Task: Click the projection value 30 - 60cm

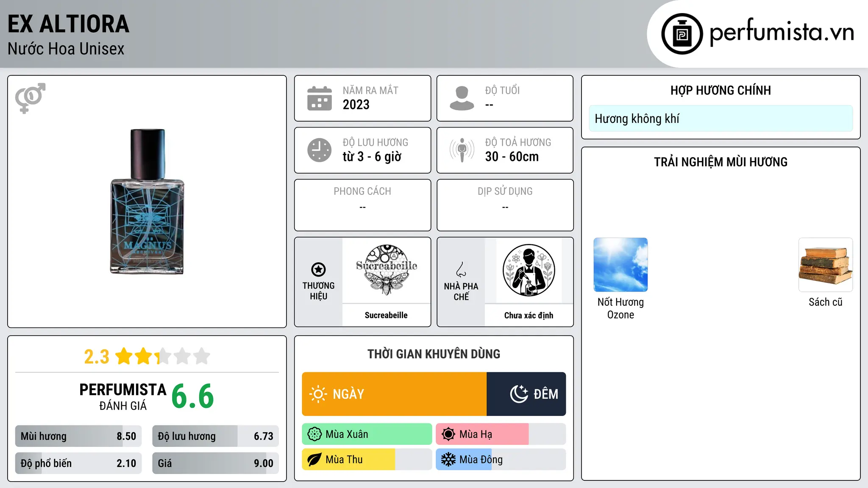Action: pyautogui.click(x=512, y=157)
